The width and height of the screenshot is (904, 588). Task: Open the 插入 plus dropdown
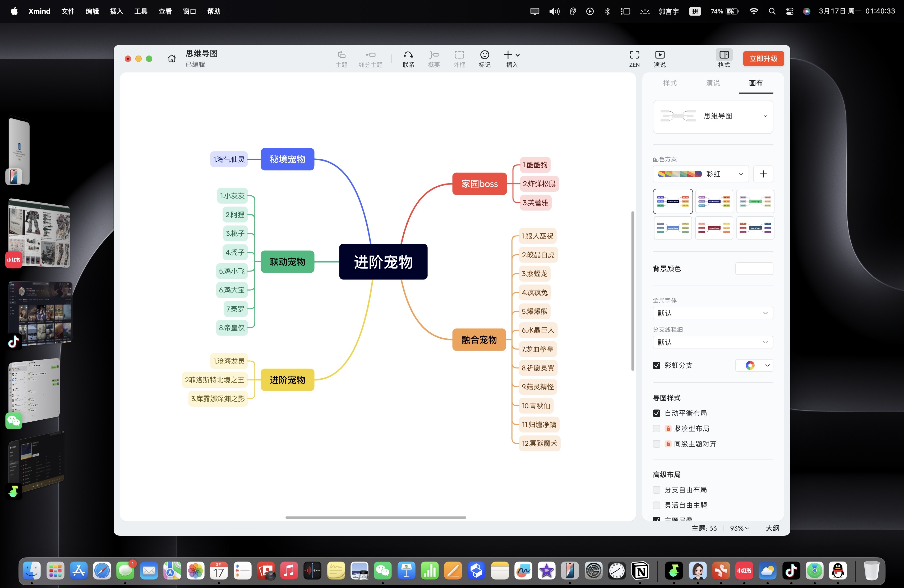[x=512, y=59]
